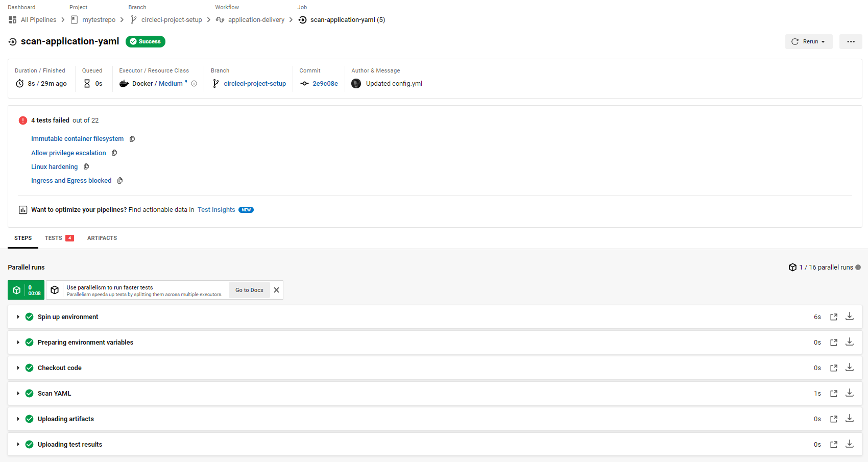
Task: Open the more actions ellipsis menu
Action: (x=851, y=42)
